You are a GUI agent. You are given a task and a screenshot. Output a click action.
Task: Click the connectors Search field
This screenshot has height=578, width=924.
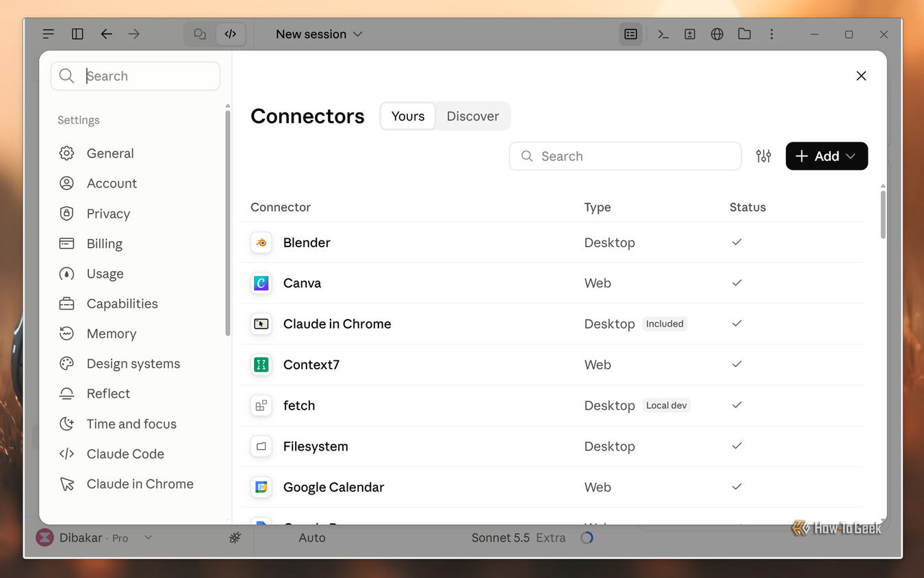tap(625, 156)
